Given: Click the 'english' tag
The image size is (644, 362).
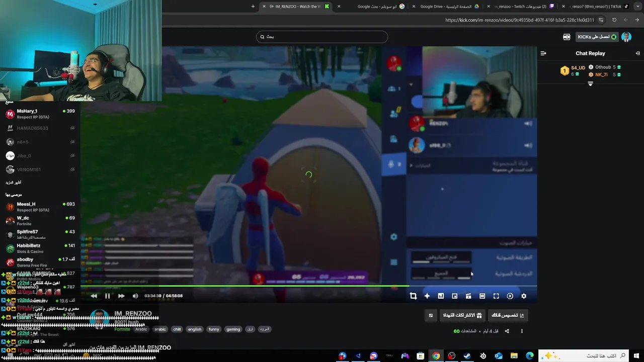Looking at the screenshot, I should pyautogui.click(x=195, y=329).
